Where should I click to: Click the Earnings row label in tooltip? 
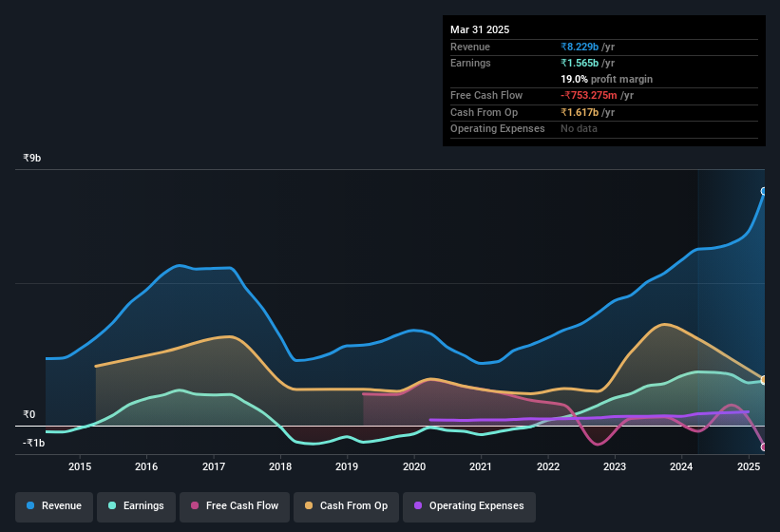(x=470, y=63)
